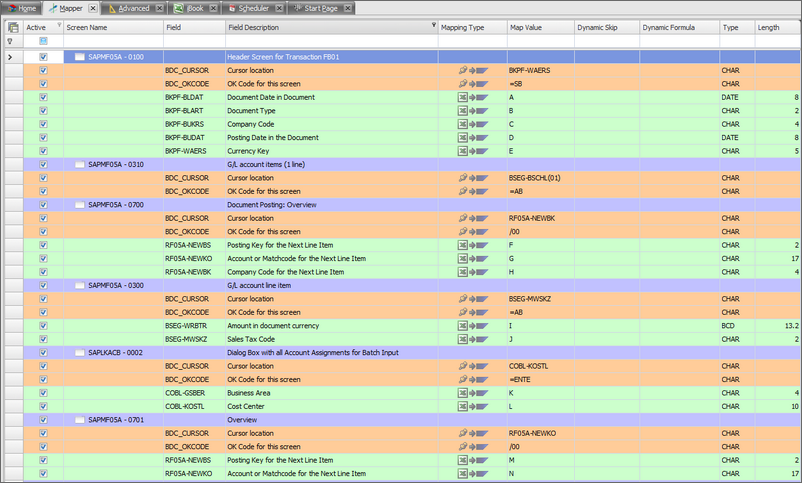Click the filter row funnel icon
This screenshot has height=483, width=802.
(x=11, y=42)
